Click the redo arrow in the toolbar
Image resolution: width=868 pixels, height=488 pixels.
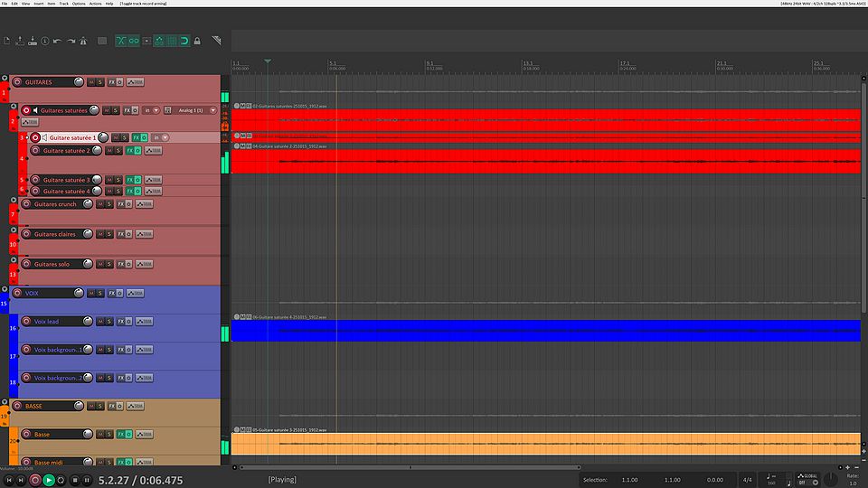70,41
